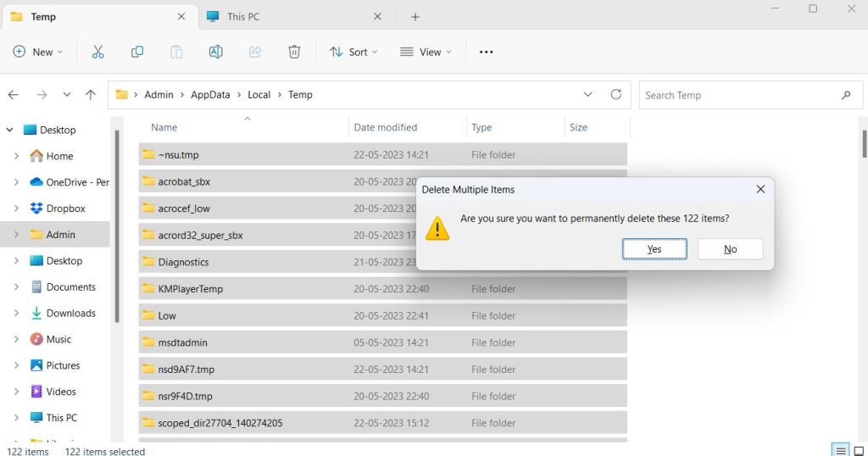Expand address bar history dropdown

(x=588, y=95)
